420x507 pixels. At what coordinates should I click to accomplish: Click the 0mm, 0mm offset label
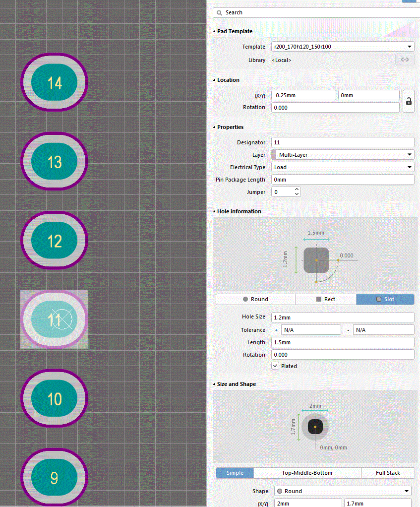coord(333,447)
